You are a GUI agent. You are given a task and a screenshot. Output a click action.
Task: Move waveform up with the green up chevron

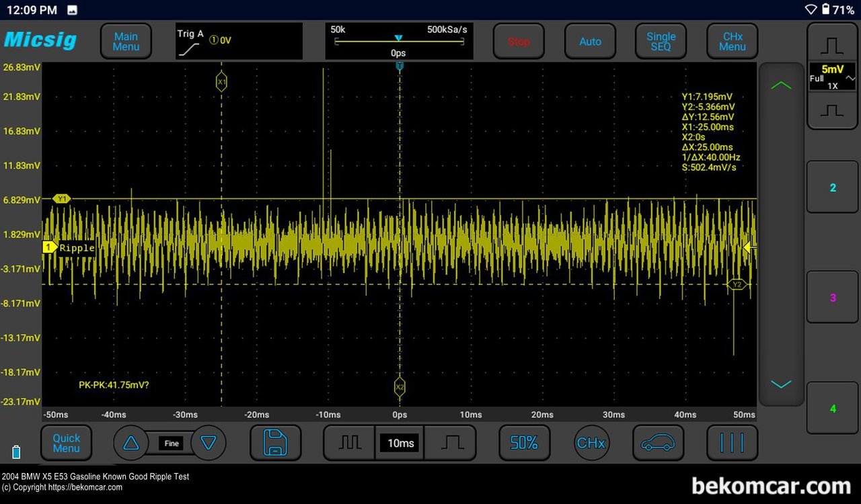coord(781,85)
